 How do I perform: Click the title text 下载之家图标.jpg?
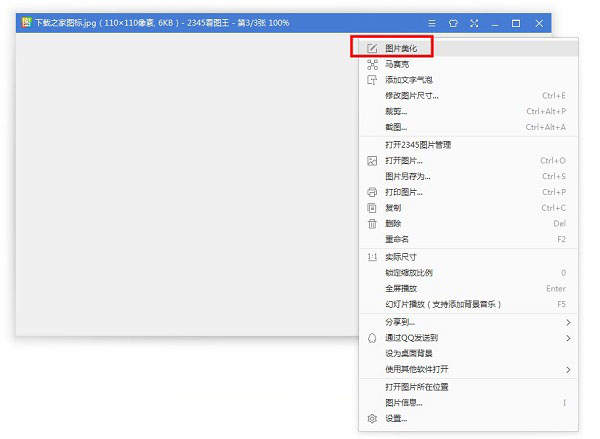tap(65, 23)
